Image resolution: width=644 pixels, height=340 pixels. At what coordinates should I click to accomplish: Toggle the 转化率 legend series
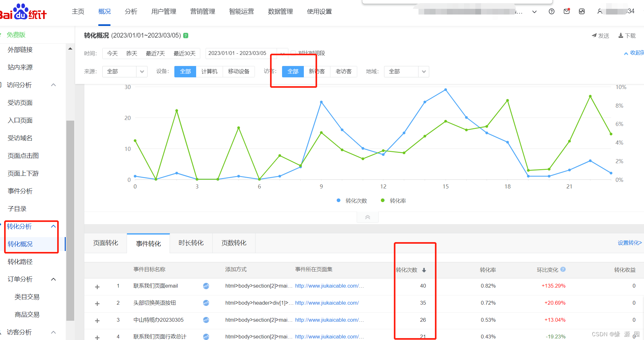[394, 201]
